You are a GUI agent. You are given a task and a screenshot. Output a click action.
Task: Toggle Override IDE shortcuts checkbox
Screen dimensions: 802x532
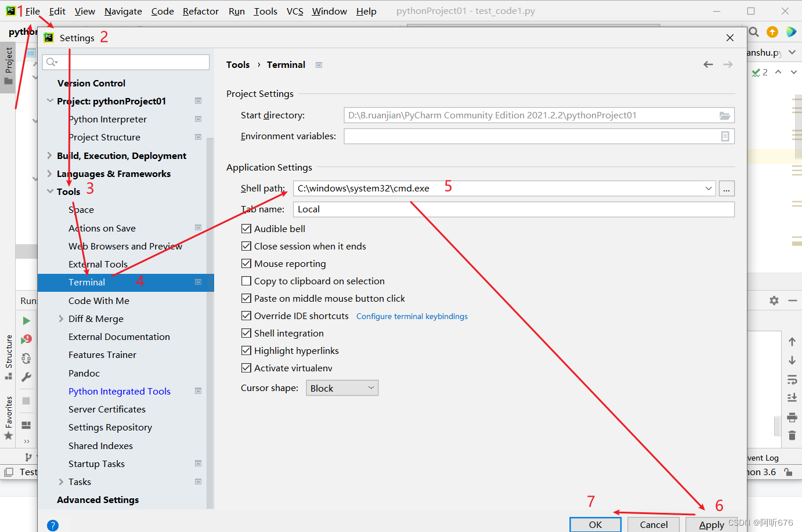click(246, 316)
